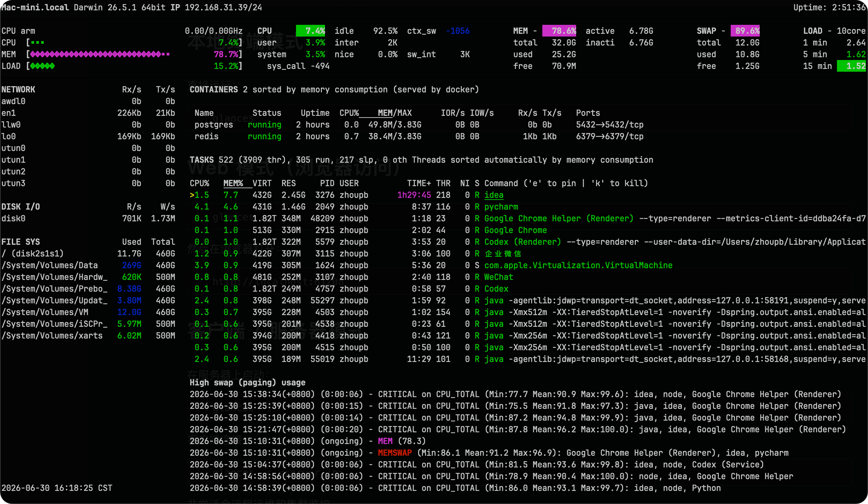Click the com.apple.Virtualization.VirtualMachine process

click(578, 265)
